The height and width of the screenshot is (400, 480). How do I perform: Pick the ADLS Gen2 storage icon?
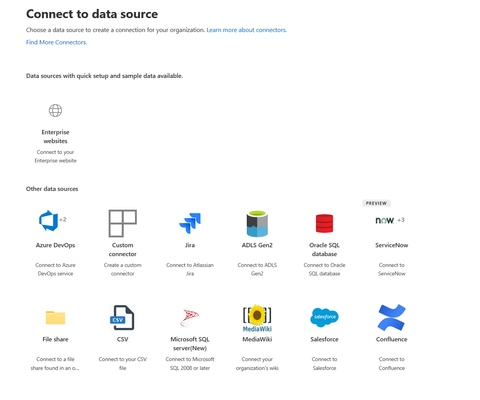point(257,224)
